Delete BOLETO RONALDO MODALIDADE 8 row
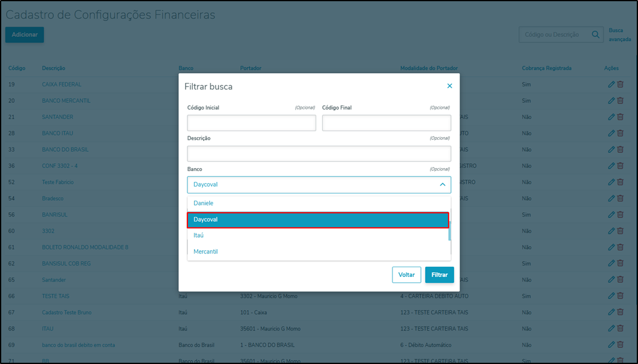Viewport: 638px width, 364px height. pos(620,247)
